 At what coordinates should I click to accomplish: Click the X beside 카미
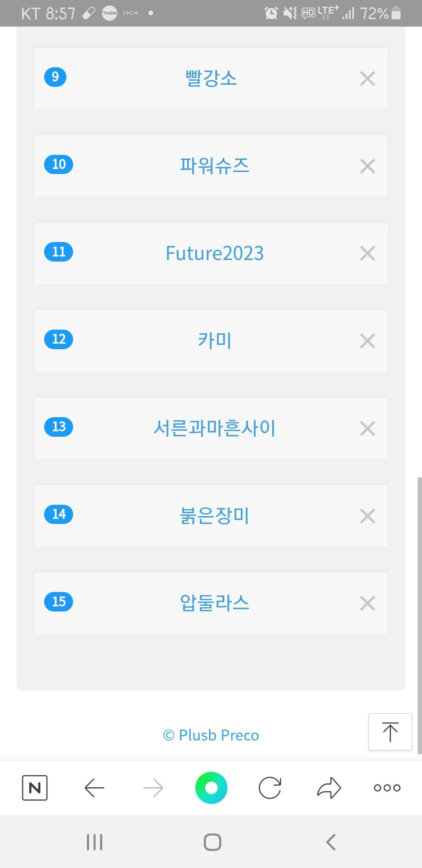[367, 341]
